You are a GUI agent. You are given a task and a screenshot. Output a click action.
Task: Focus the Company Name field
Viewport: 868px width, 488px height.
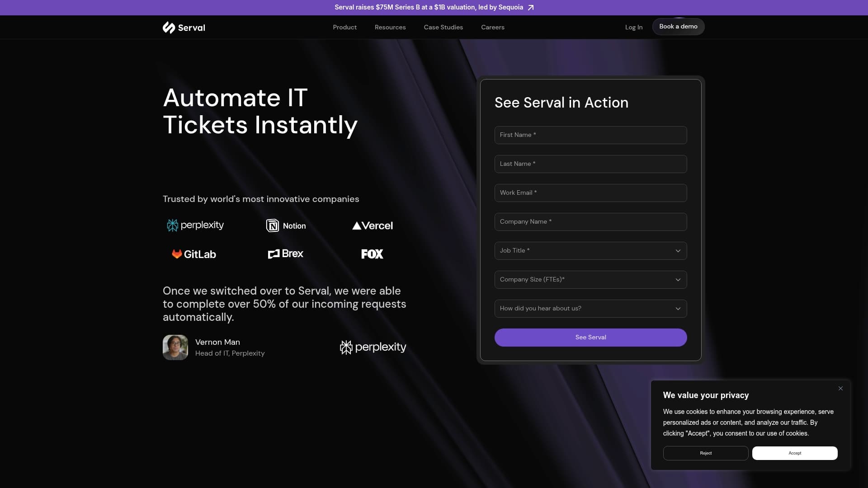(590, 222)
